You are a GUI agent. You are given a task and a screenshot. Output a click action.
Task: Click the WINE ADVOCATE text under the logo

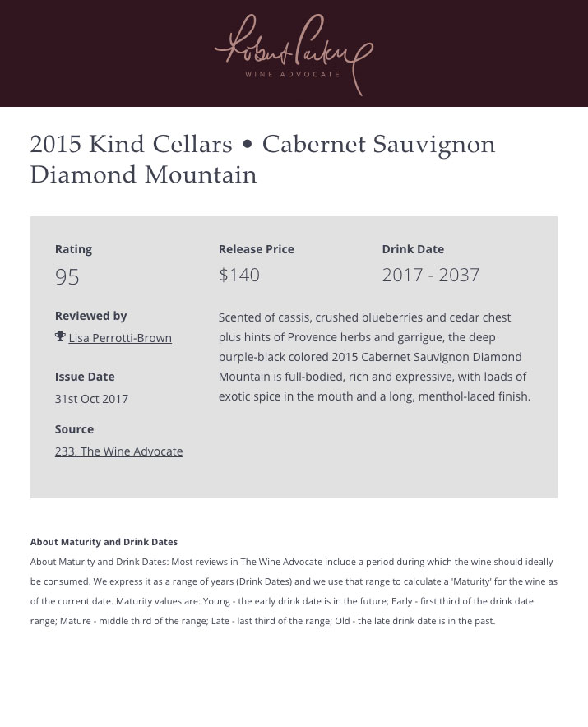point(293,74)
